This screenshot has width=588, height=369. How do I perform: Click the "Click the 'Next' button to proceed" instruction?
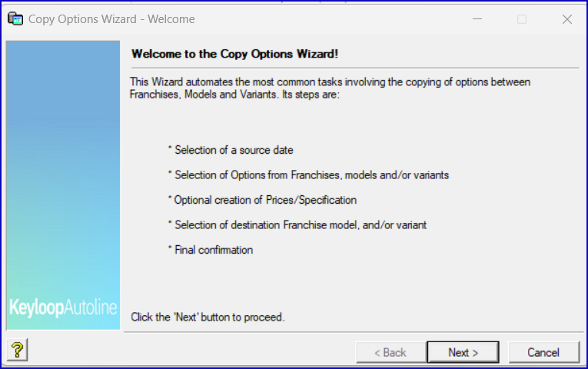tap(208, 317)
